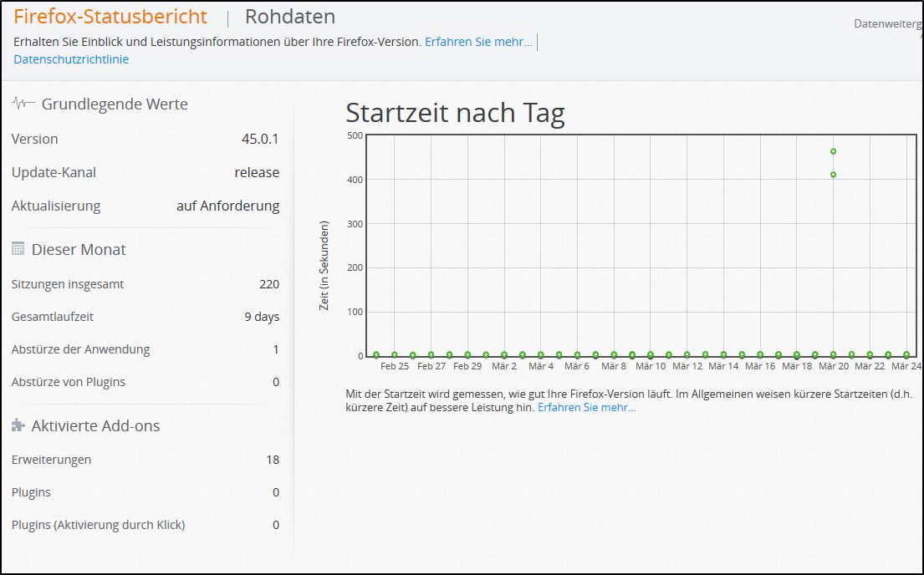The height and width of the screenshot is (575, 924).
Task: Select the 410-second startup data point
Action: 833,175
